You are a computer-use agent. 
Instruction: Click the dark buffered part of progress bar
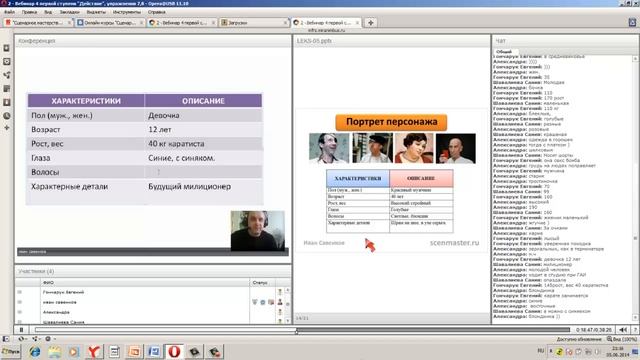[x=433, y=329]
